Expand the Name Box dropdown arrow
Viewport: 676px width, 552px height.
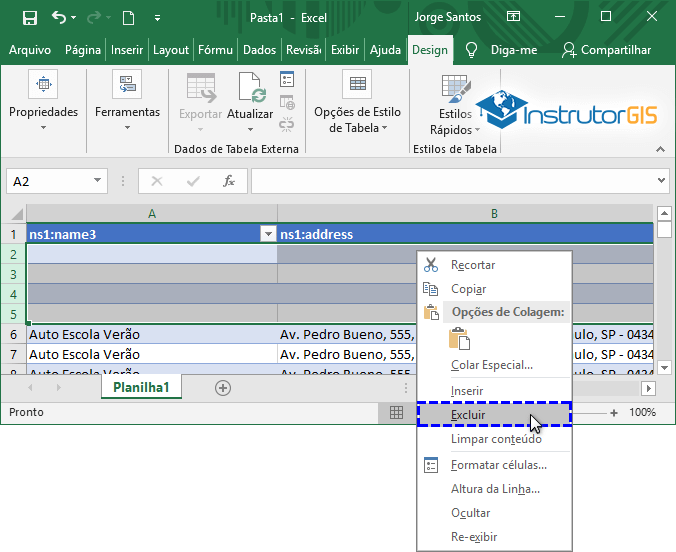click(98, 181)
